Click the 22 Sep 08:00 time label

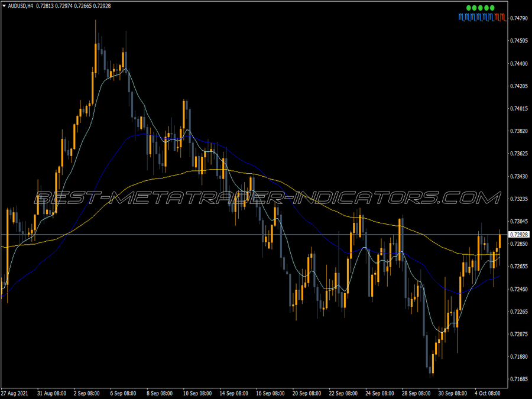tap(343, 393)
